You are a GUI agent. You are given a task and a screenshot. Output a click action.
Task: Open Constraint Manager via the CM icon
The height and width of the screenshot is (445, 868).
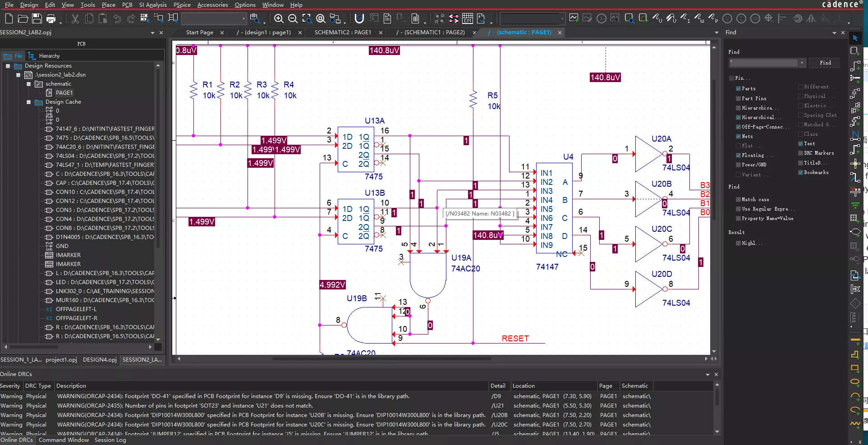tap(468, 18)
